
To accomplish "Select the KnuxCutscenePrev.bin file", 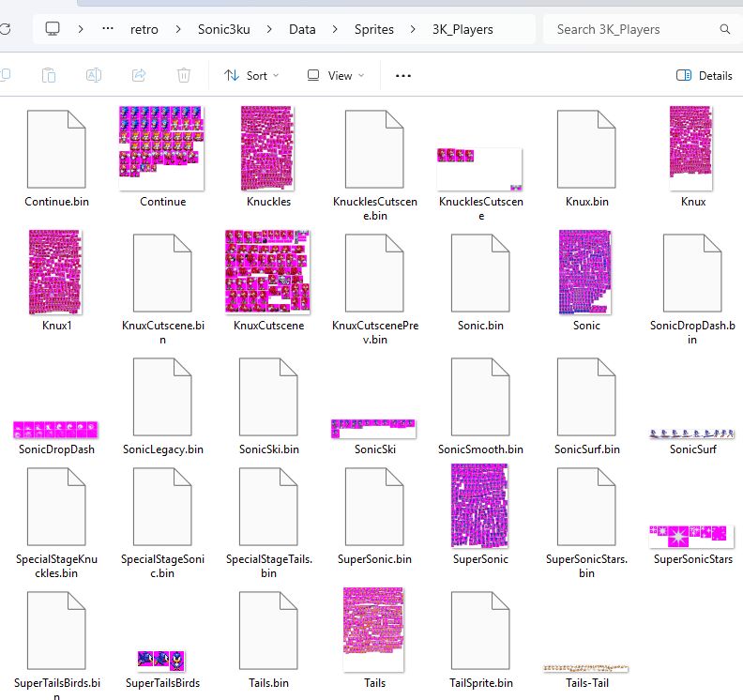I will click(375, 289).
